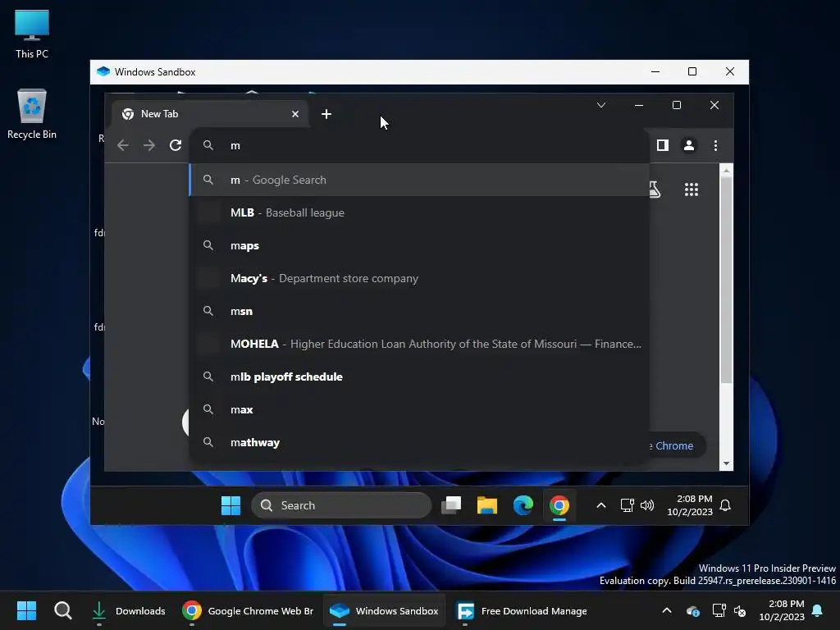Screen dimensions: 840x630
Task: Open the Chrome profile avatar icon
Action: [689, 145]
